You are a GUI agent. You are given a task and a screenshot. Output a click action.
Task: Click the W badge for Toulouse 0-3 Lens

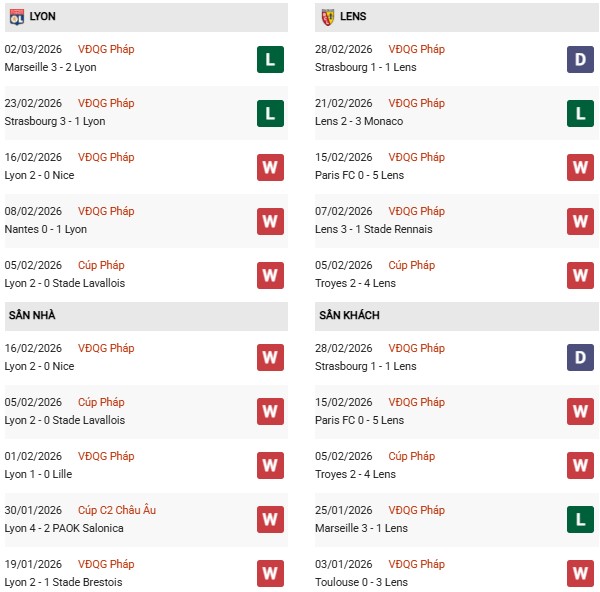(x=580, y=573)
